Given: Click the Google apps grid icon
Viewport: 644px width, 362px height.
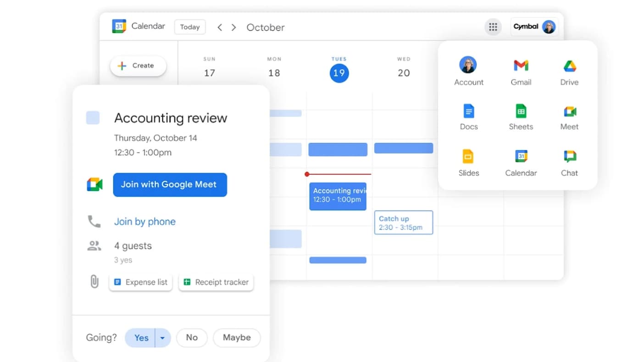Looking at the screenshot, I should pos(493,27).
